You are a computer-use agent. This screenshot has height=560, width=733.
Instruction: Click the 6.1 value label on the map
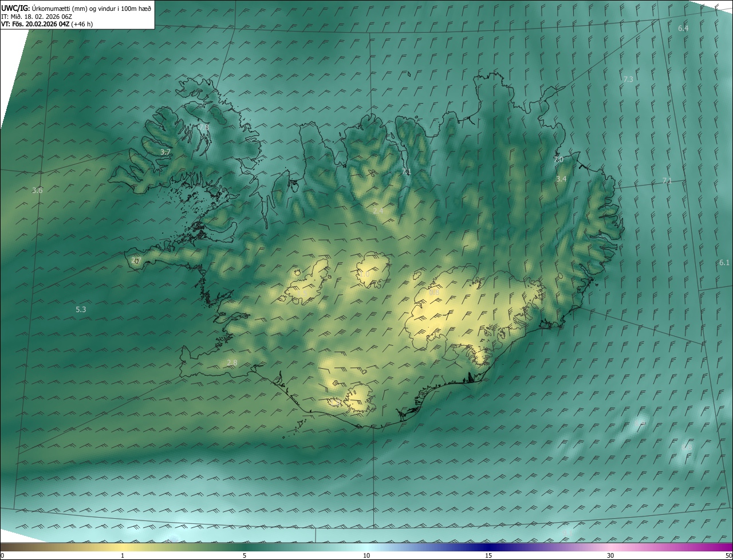click(724, 262)
